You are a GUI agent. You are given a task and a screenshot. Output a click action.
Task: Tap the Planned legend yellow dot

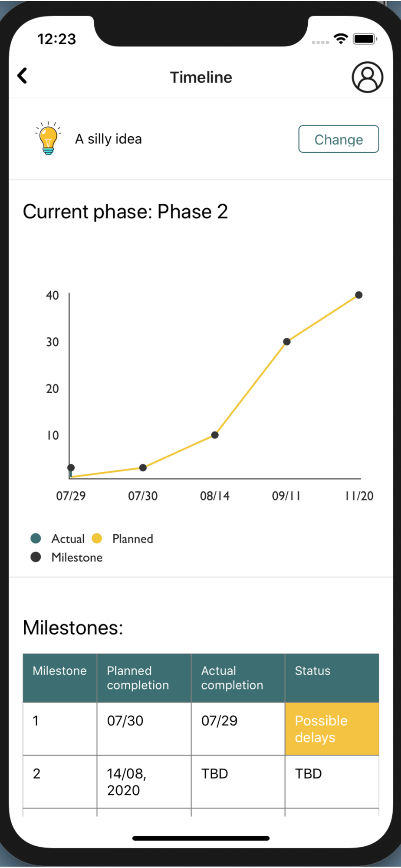pyautogui.click(x=97, y=539)
